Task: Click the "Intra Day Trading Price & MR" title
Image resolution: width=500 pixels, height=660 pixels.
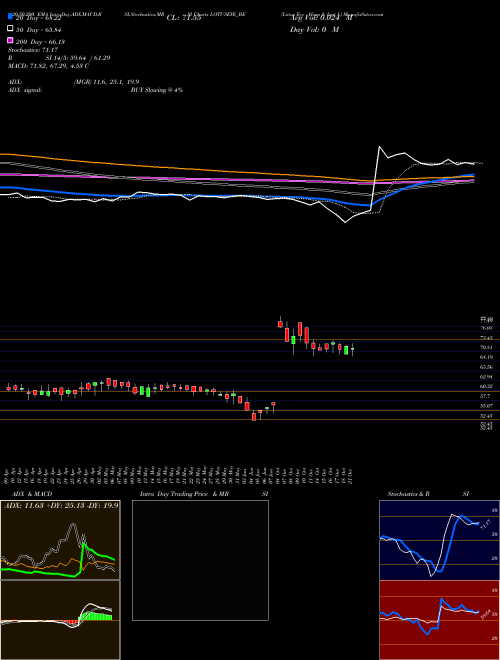Action: 184,494
